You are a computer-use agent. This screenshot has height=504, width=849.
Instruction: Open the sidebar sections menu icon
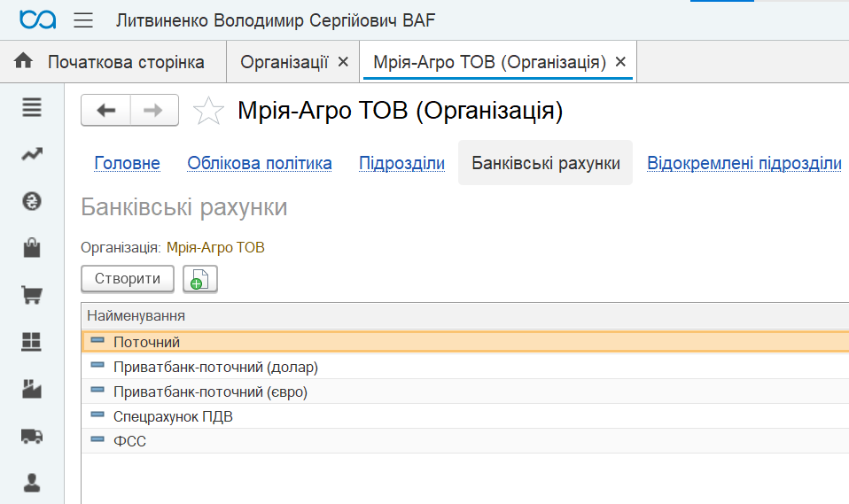(x=32, y=107)
